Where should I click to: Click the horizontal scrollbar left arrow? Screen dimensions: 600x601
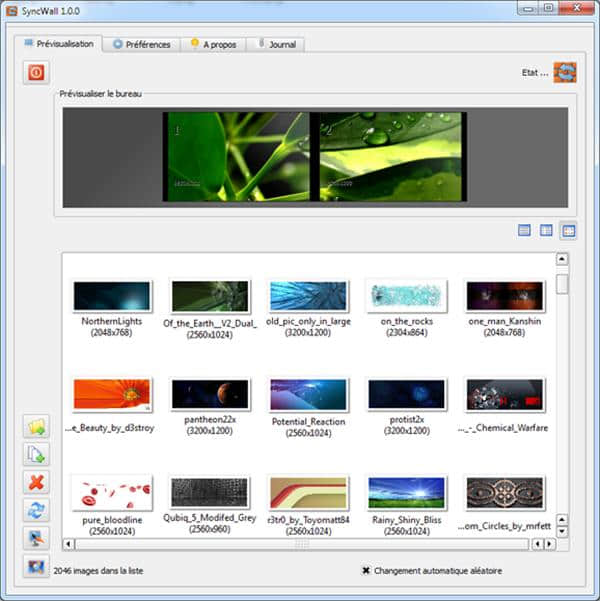point(68,544)
